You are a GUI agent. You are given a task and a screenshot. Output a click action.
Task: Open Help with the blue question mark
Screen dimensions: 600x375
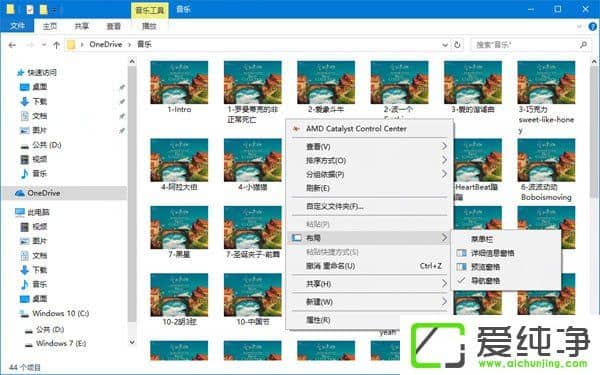(592, 26)
